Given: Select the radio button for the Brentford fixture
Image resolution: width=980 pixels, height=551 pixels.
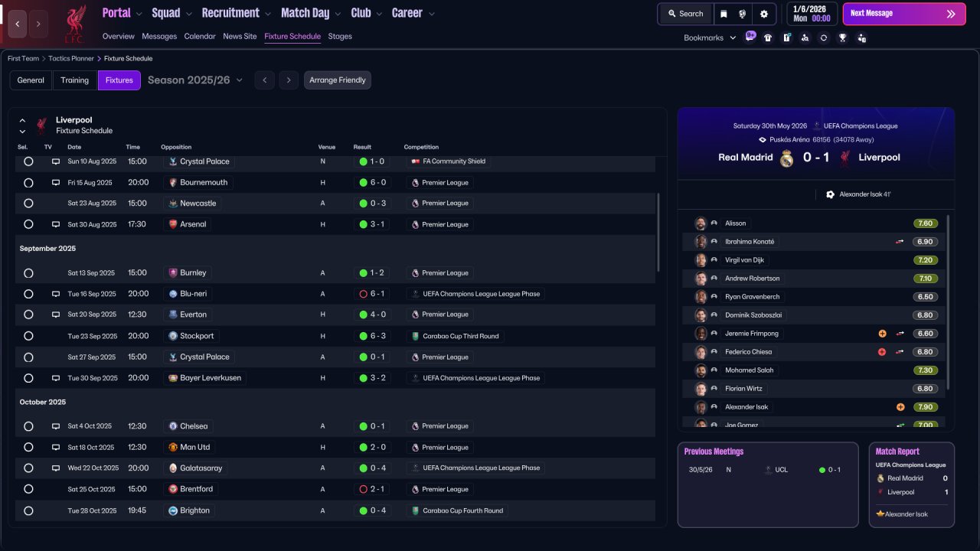Looking at the screenshot, I should [x=28, y=489].
